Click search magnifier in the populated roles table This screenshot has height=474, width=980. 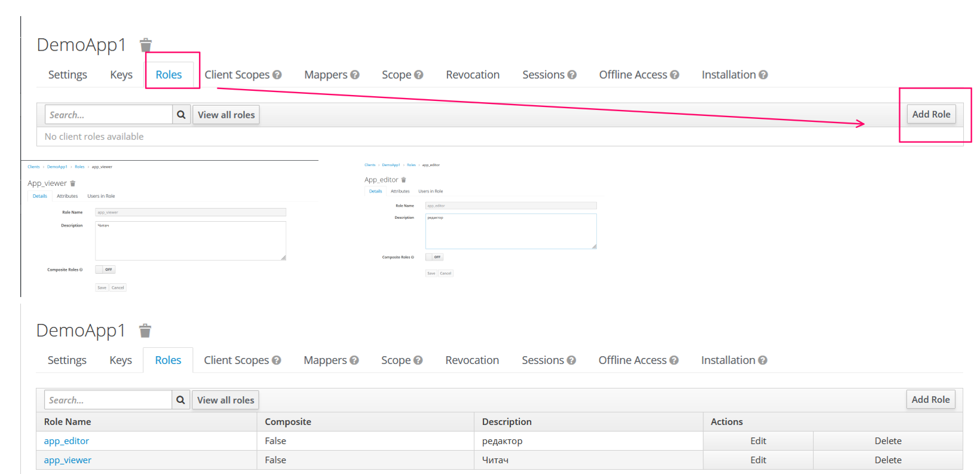tap(180, 400)
